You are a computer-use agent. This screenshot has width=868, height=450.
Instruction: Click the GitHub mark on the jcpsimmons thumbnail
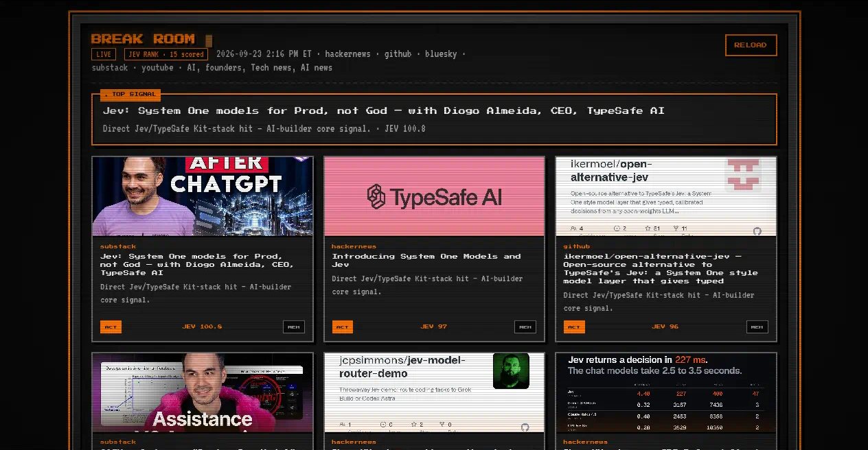point(525,427)
